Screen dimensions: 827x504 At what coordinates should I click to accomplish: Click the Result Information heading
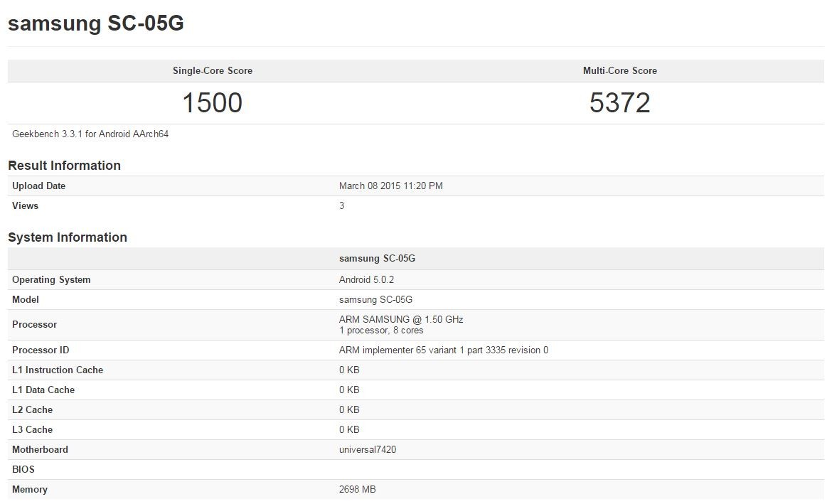(x=64, y=166)
